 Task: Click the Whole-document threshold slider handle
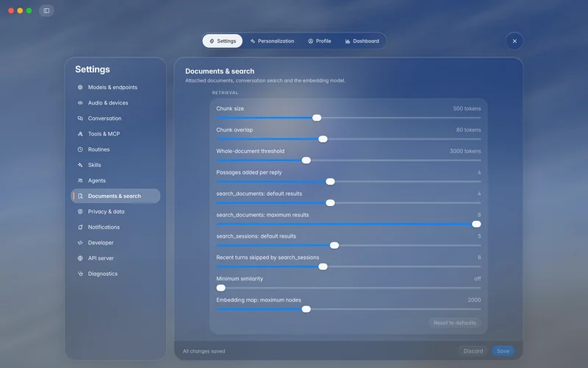(306, 160)
